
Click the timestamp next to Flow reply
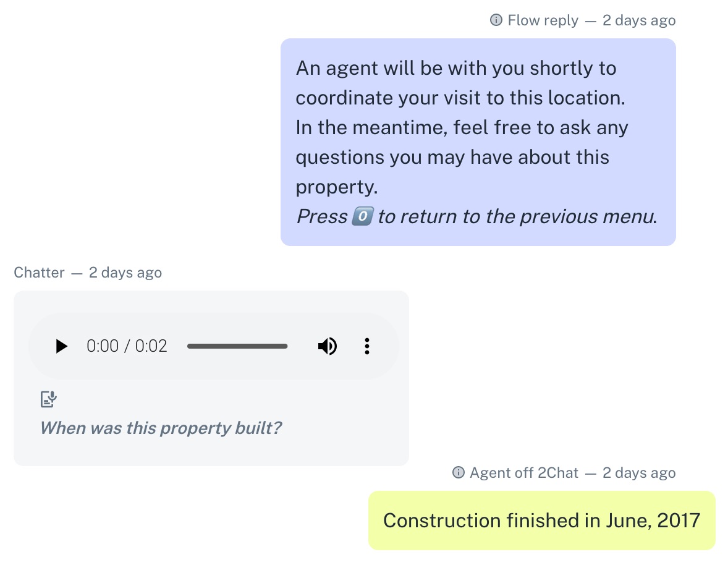[x=639, y=20]
